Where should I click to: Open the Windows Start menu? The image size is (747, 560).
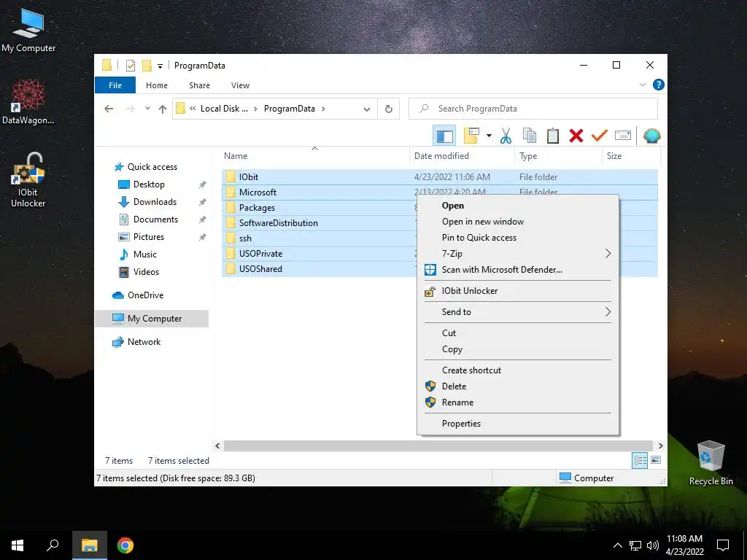click(x=18, y=545)
